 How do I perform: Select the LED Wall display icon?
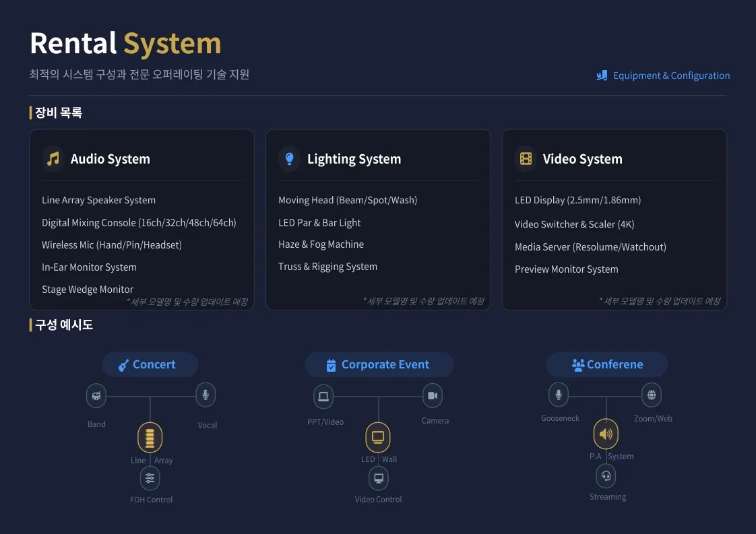coord(378,436)
